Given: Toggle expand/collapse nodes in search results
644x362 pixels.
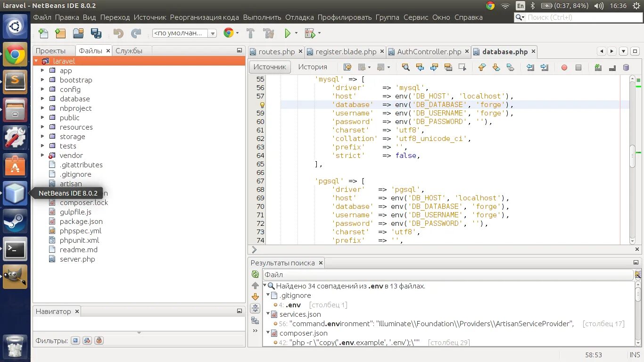Looking at the screenshot, I should click(x=255, y=308).
